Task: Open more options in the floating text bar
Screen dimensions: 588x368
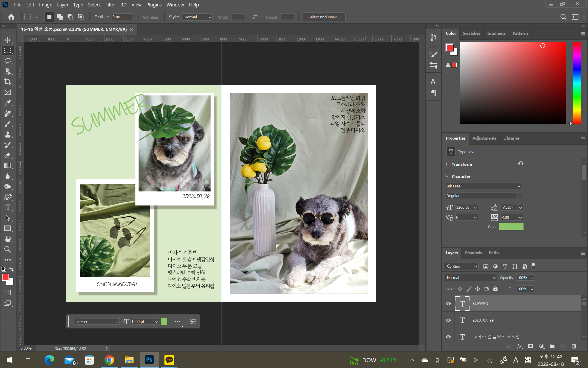Action: click(177, 322)
